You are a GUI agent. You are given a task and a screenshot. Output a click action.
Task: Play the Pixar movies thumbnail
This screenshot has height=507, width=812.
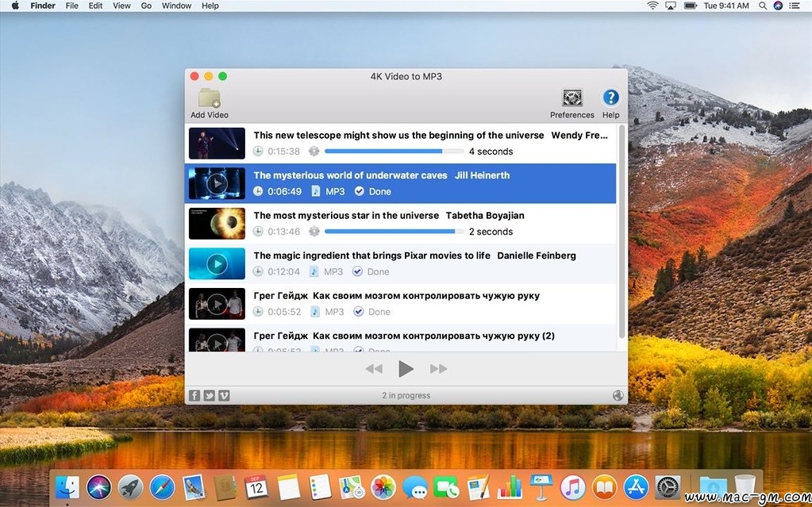pyautogui.click(x=217, y=263)
